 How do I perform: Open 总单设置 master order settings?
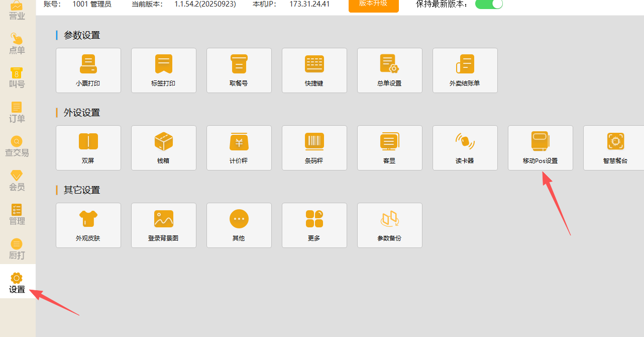tap(390, 70)
